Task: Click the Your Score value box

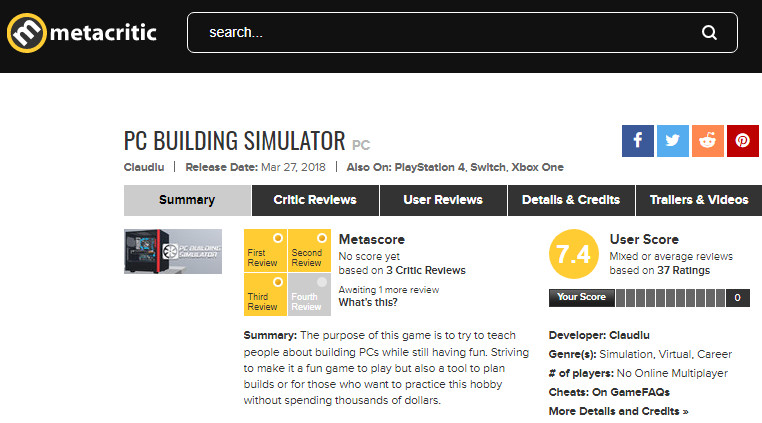Action: 738,298
